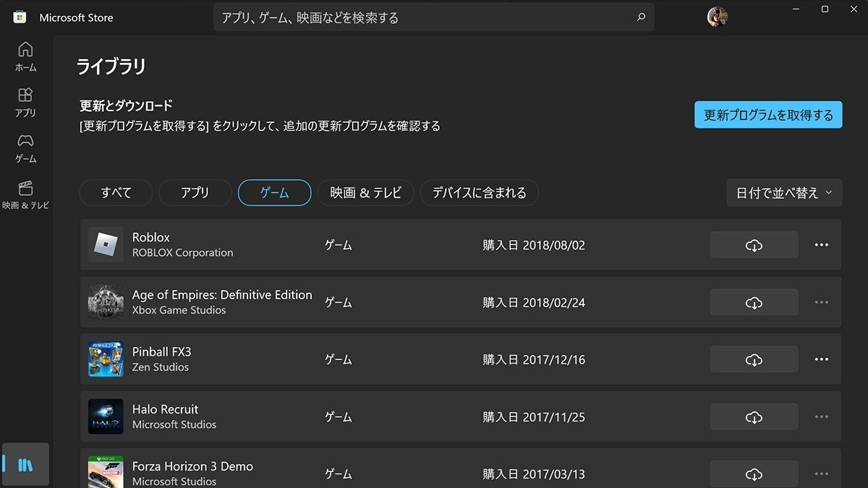
Task: Click 更新プログラムを取得する button
Action: (768, 115)
